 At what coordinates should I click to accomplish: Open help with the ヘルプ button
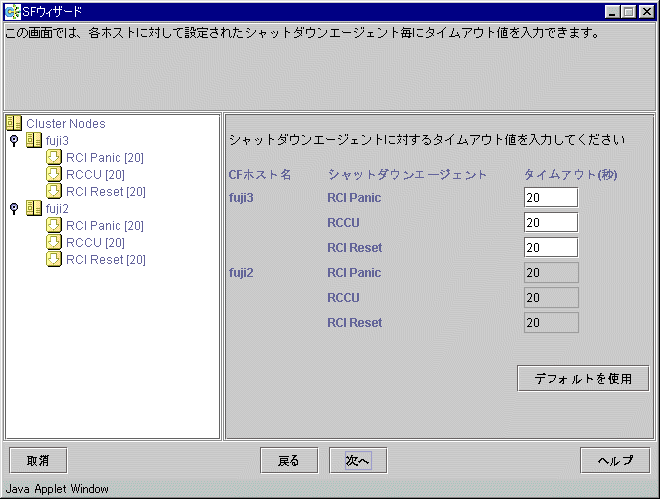click(615, 461)
